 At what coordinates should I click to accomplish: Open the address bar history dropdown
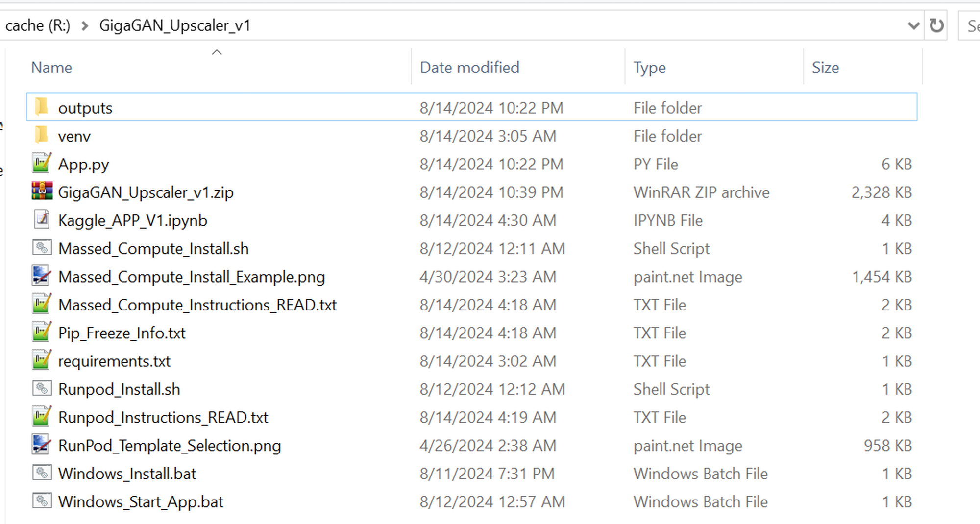coord(913,25)
